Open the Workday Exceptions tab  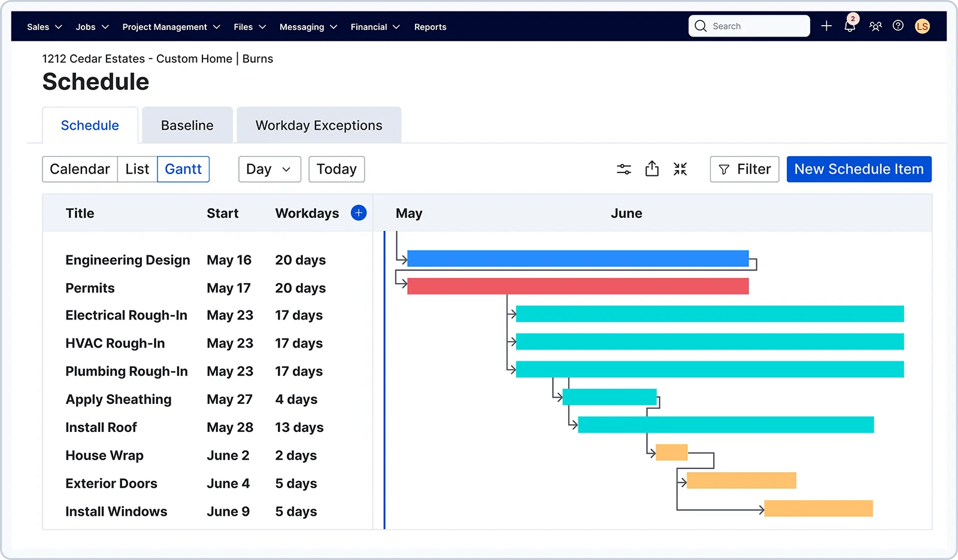319,126
